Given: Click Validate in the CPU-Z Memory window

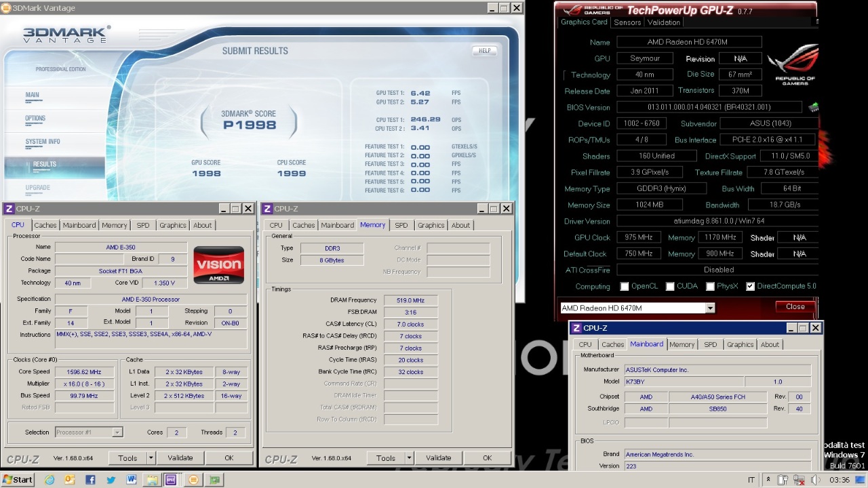Looking at the screenshot, I should pyautogui.click(x=439, y=458).
